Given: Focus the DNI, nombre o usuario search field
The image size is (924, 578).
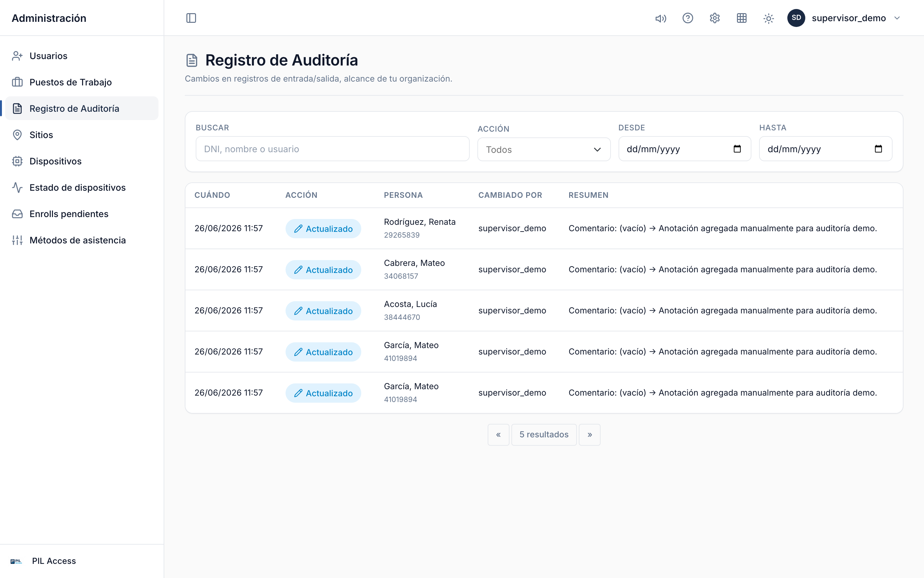Looking at the screenshot, I should [332, 149].
